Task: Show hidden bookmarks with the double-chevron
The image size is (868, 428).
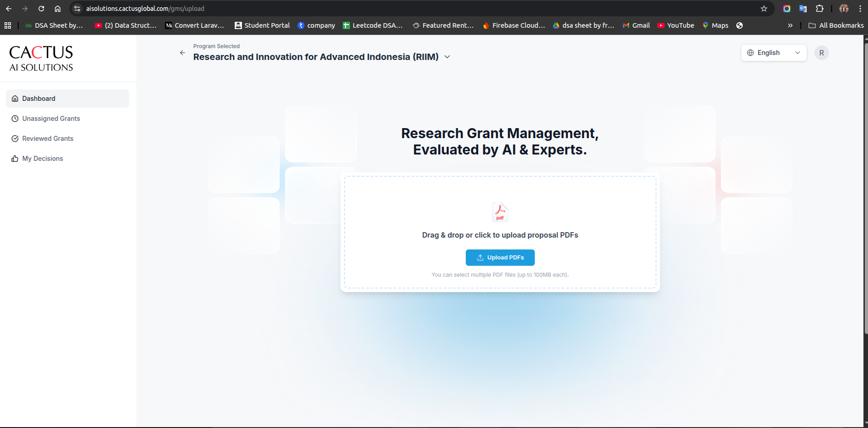Action: point(790,25)
